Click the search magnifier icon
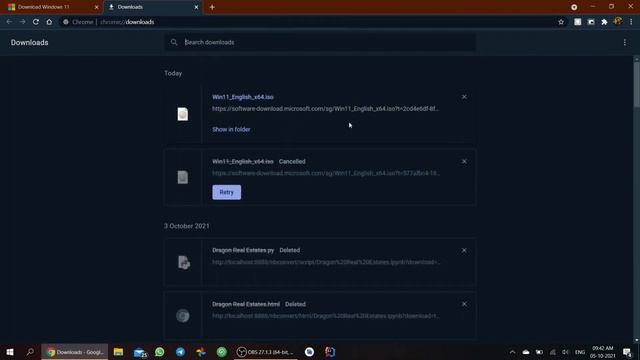 (174, 42)
